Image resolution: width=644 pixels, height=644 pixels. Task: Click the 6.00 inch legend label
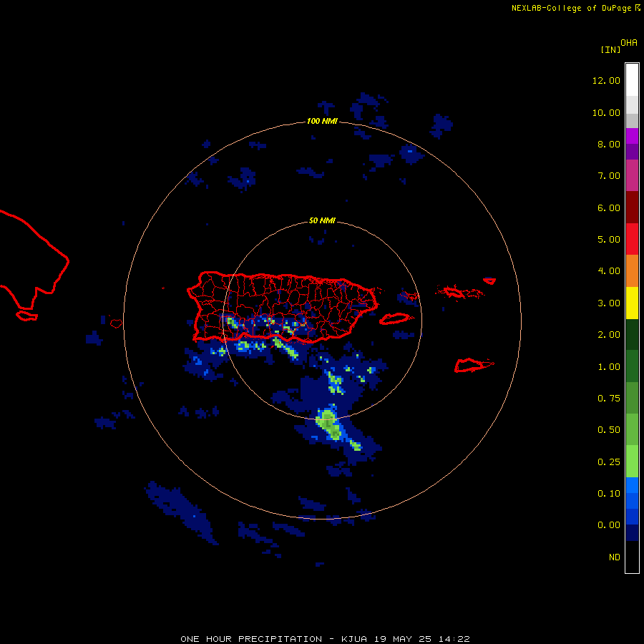(609, 208)
